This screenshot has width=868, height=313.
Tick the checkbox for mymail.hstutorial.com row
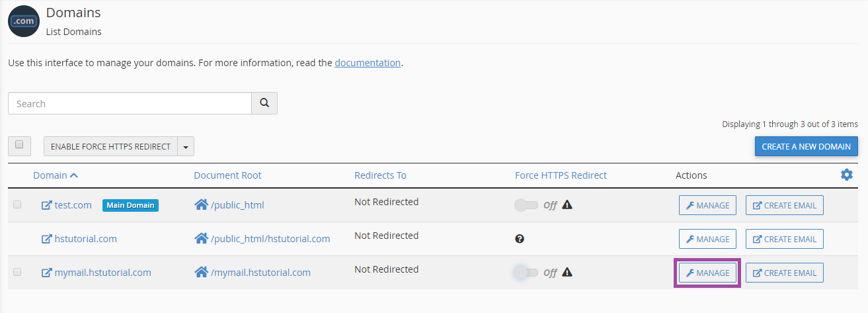click(x=17, y=272)
